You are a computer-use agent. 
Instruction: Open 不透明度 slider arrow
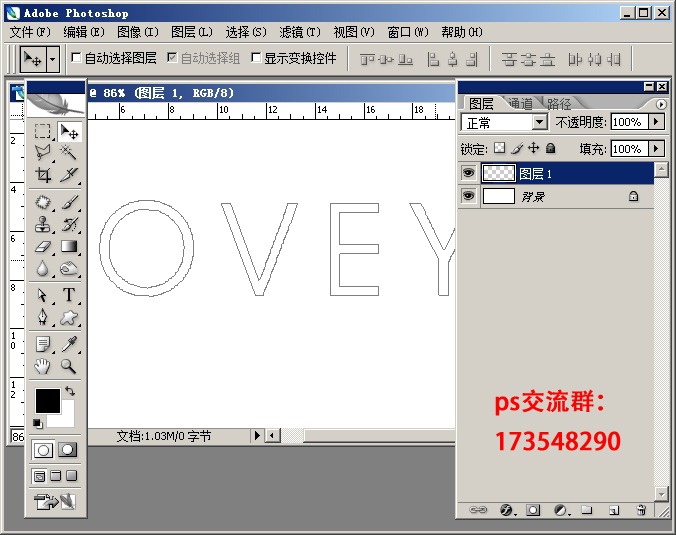click(x=656, y=122)
